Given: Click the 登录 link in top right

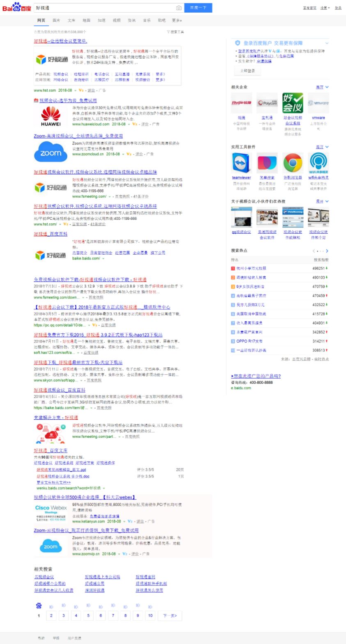Looking at the screenshot, I should tap(338, 8).
